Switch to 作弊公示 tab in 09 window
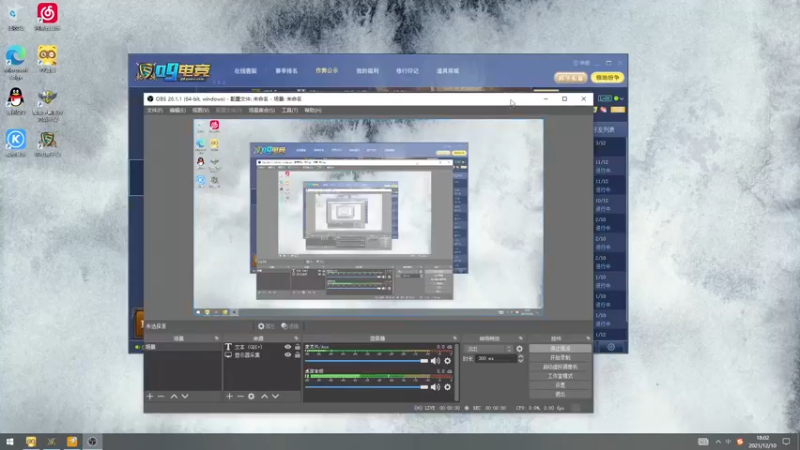 (327, 70)
